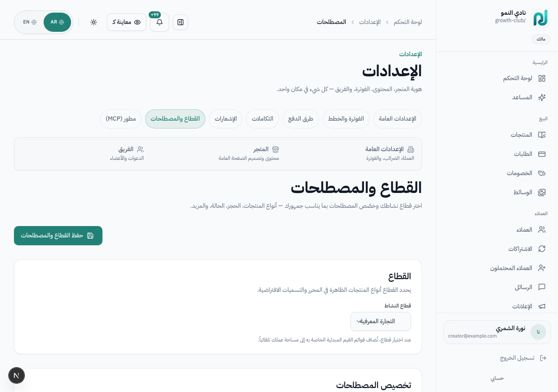Open the الرسائل menu item label
Viewport: 558px width, 392px height.
pos(524,287)
